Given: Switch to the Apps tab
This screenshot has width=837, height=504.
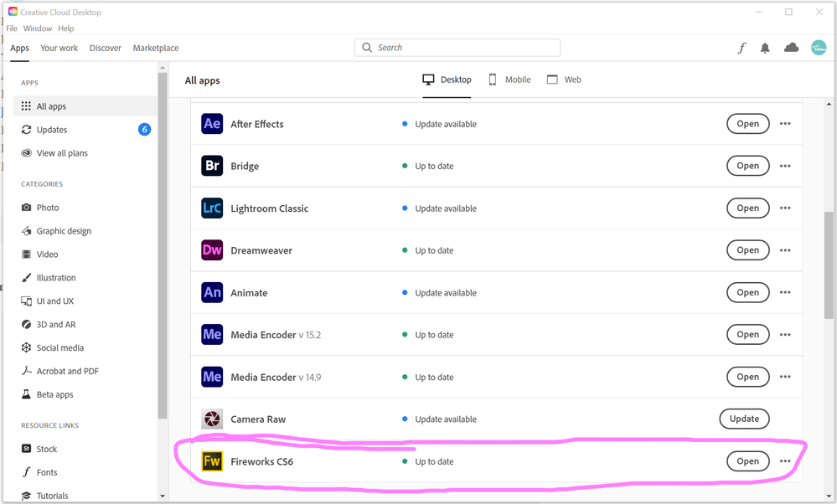Looking at the screenshot, I should click(19, 48).
